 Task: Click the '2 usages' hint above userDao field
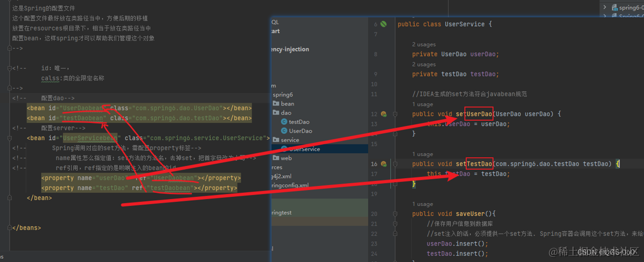[x=424, y=44]
